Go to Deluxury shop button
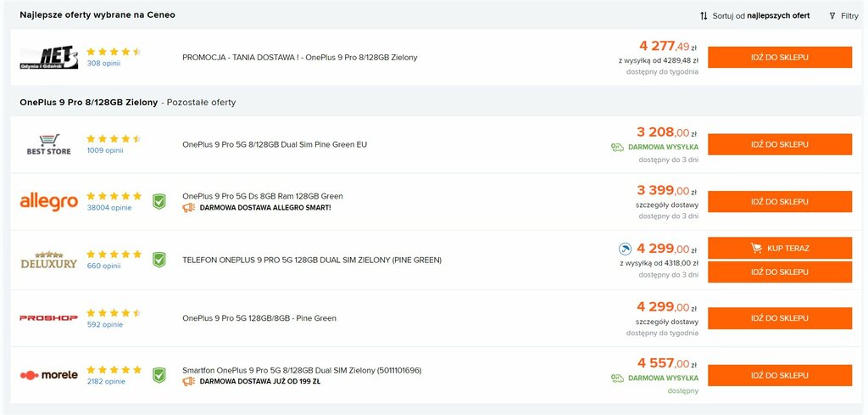The image size is (868, 415). click(x=780, y=272)
